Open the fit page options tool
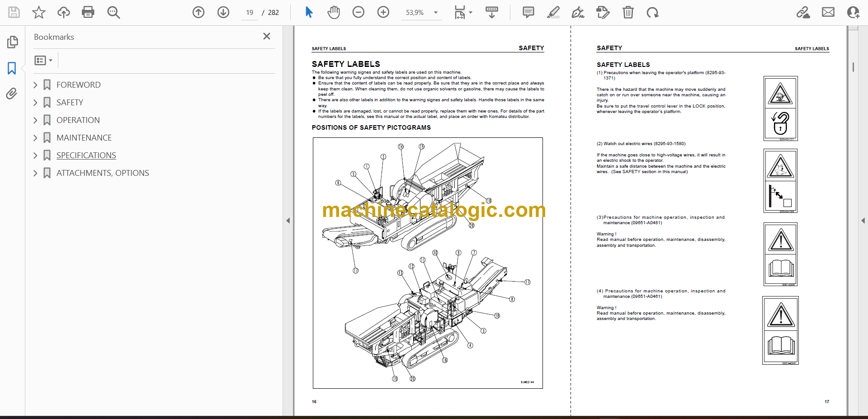 tap(460, 12)
